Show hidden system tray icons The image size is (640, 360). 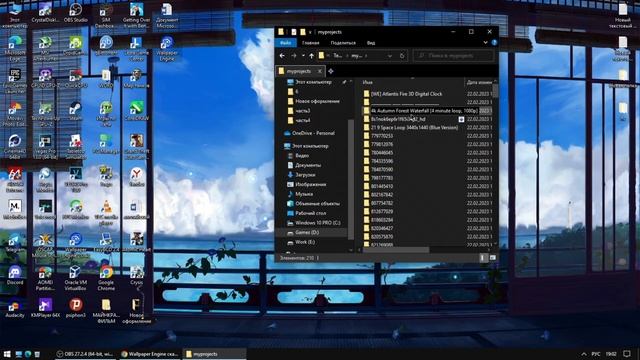tap(584, 354)
